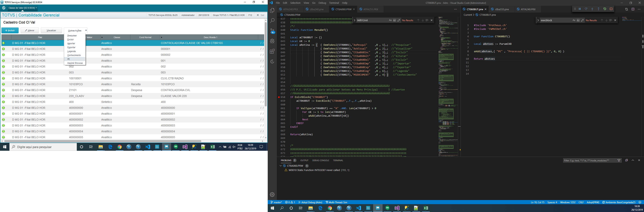Click the Incluir button

pyautogui.click(x=10, y=31)
